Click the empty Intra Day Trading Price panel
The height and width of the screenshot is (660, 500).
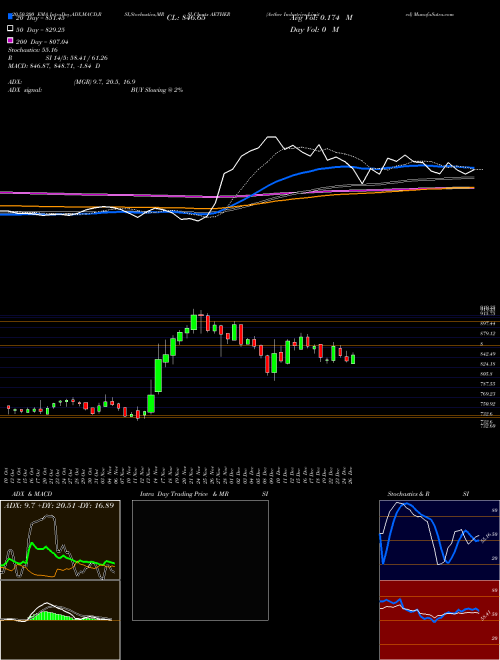coord(200,560)
